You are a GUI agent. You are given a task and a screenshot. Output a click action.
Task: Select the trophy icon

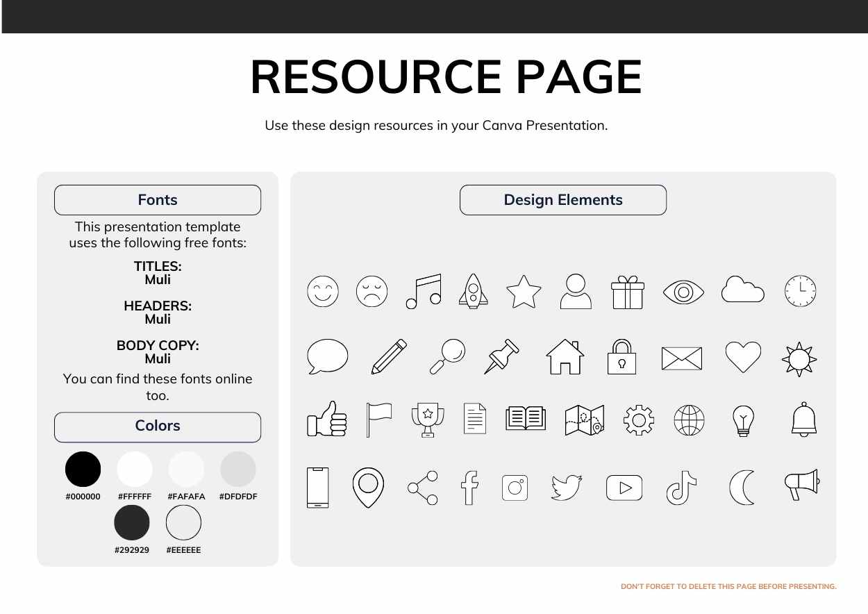(428, 420)
